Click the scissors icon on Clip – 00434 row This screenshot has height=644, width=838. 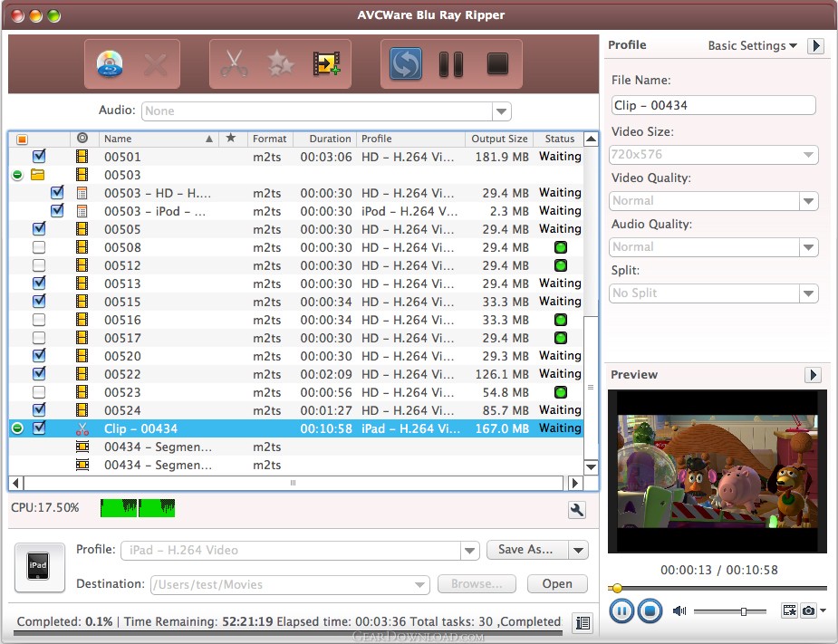coord(82,428)
